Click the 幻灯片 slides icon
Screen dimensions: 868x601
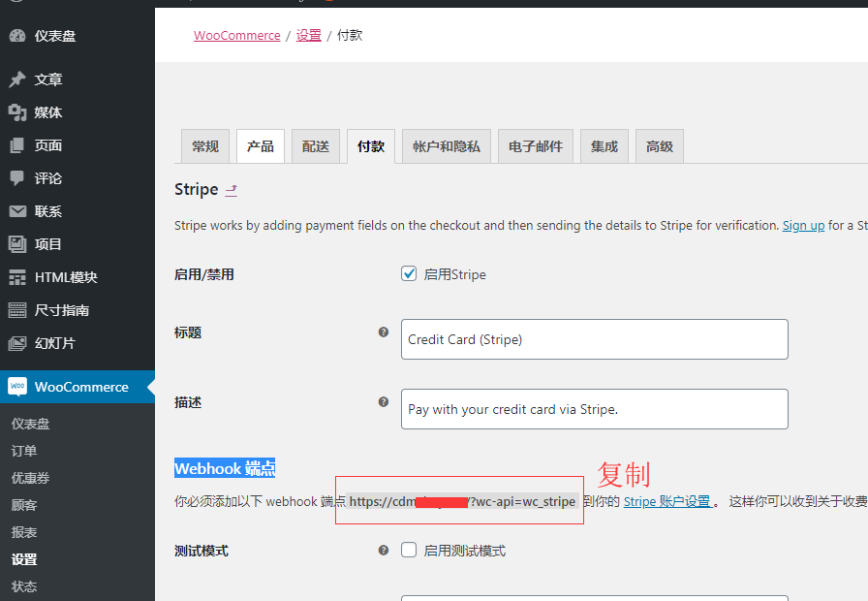(17, 343)
